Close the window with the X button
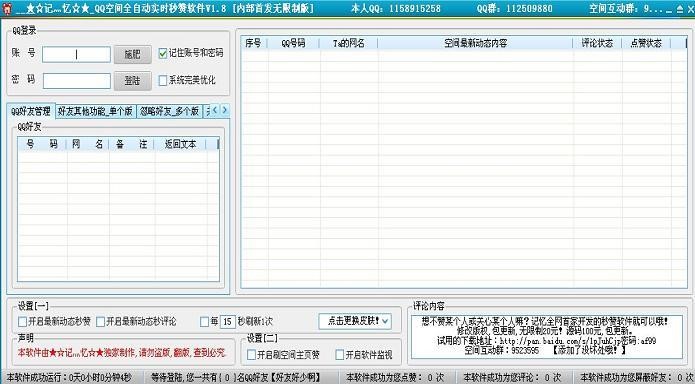Image resolution: width=695 pixels, height=384 pixels. coord(690,9)
